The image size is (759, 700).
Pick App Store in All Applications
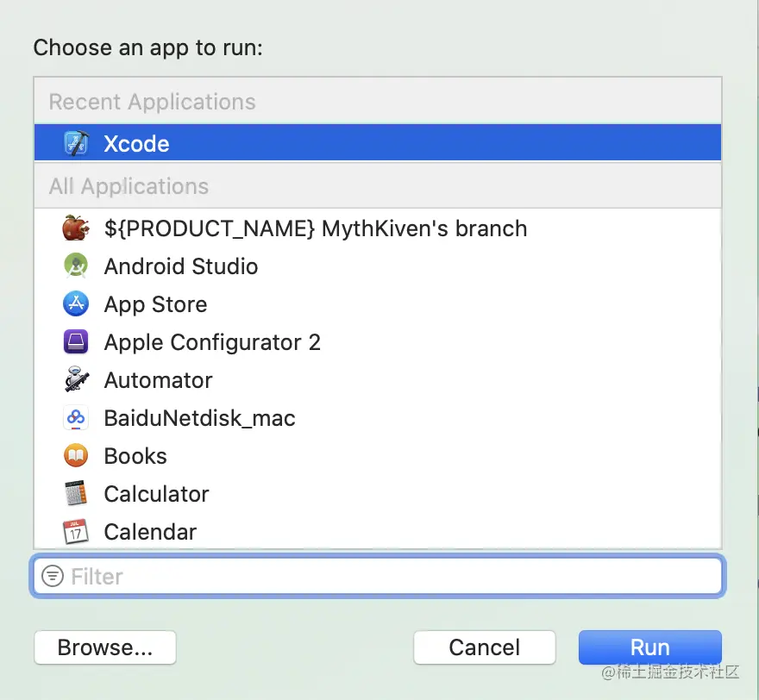point(378,303)
